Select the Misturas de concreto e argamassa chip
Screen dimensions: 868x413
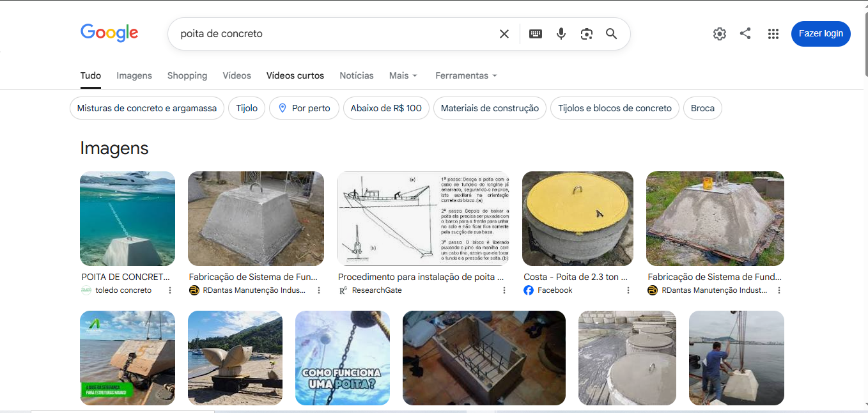147,108
